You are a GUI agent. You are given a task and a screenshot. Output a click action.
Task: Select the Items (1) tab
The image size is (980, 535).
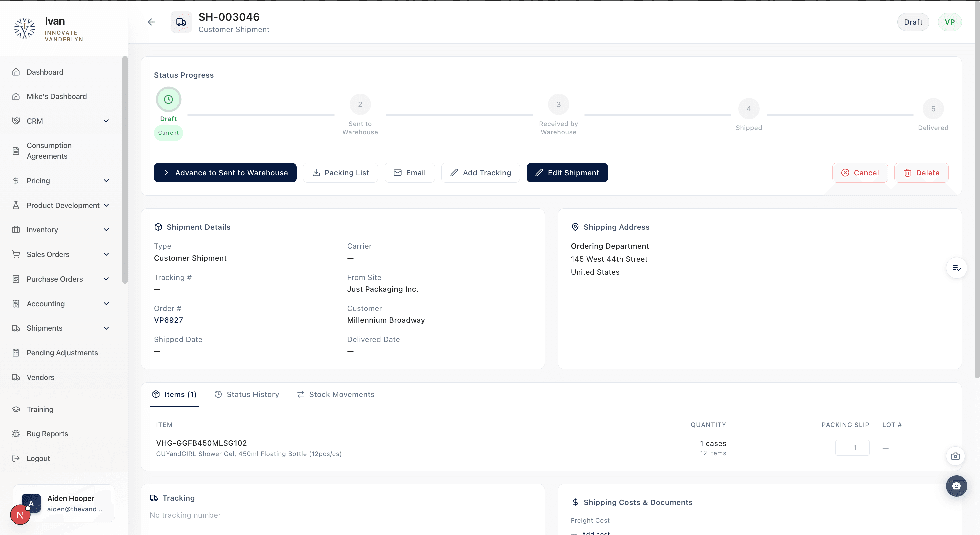(x=174, y=395)
